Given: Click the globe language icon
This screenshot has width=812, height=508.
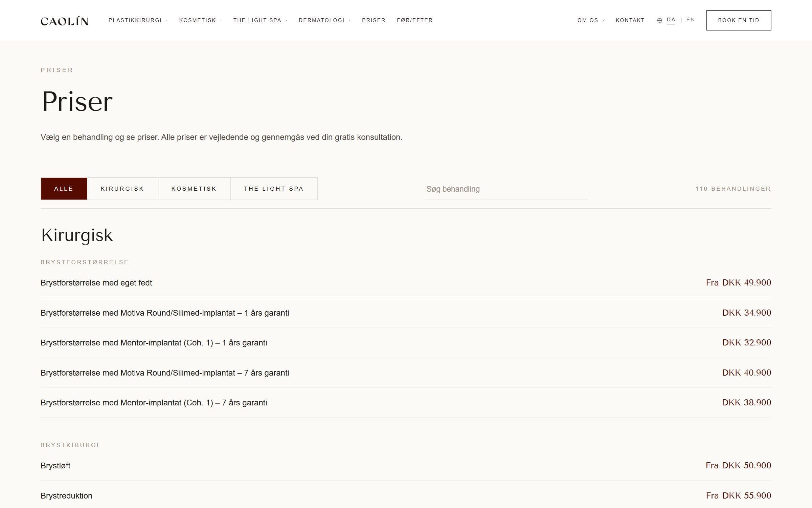Looking at the screenshot, I should [659, 20].
